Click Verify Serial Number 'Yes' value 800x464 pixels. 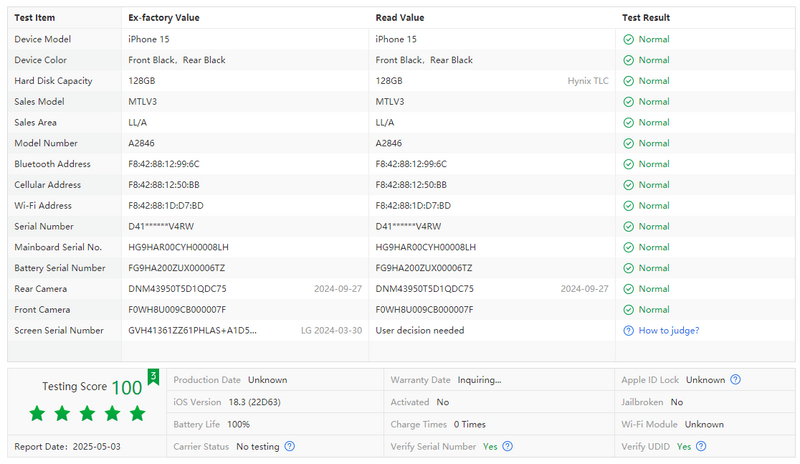coord(490,446)
